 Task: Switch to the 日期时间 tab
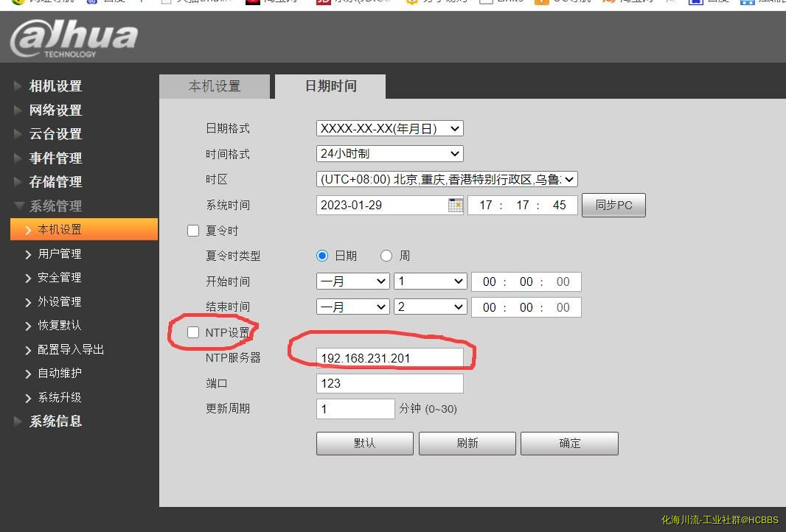[x=331, y=86]
